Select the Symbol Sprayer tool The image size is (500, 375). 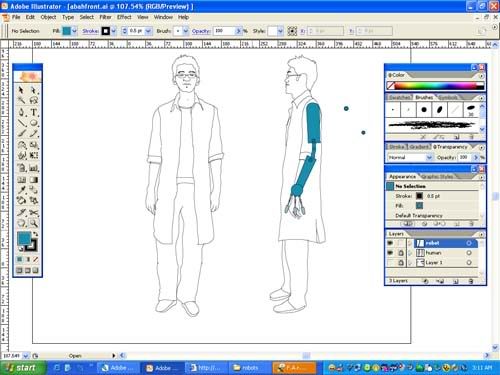click(x=21, y=168)
